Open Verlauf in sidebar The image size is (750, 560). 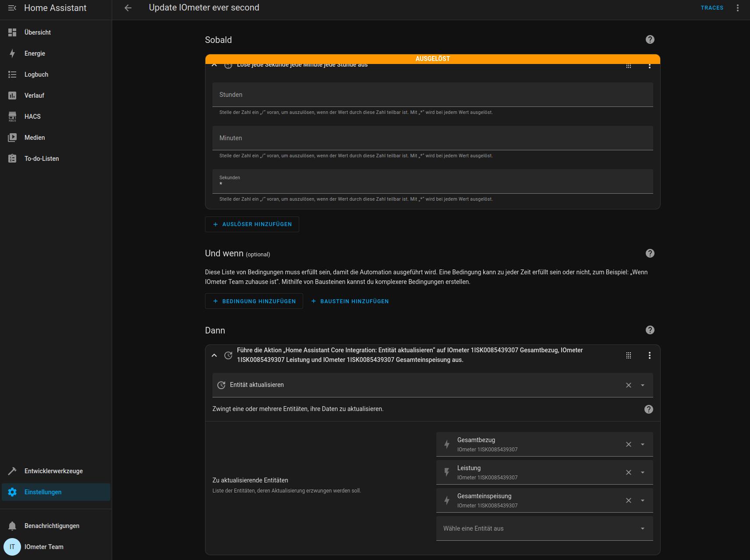pos(56,96)
